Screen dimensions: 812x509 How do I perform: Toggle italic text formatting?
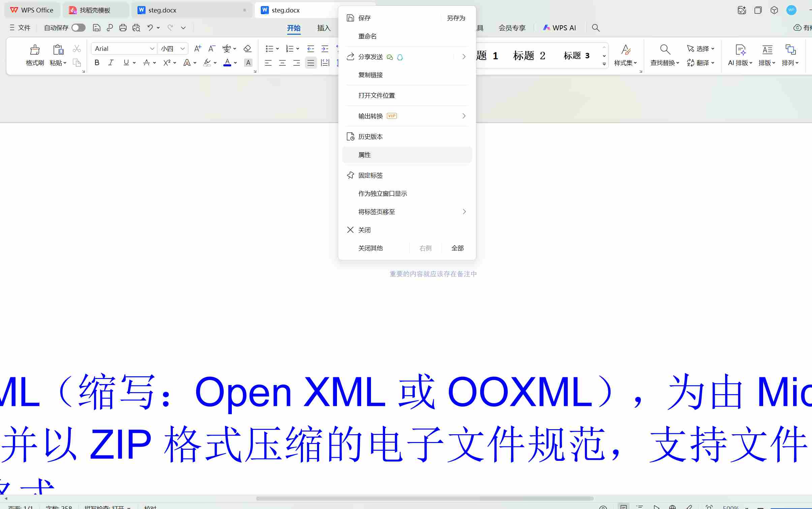tap(111, 63)
